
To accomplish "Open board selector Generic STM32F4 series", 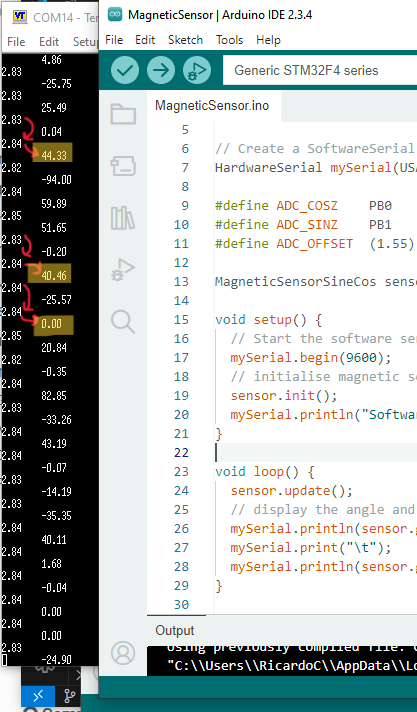I will click(x=320, y=70).
